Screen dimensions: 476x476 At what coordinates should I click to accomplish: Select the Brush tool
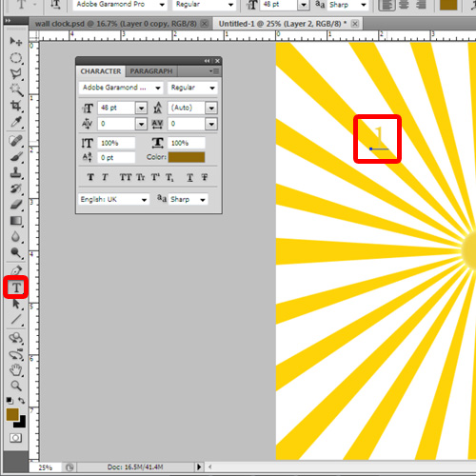(15, 156)
